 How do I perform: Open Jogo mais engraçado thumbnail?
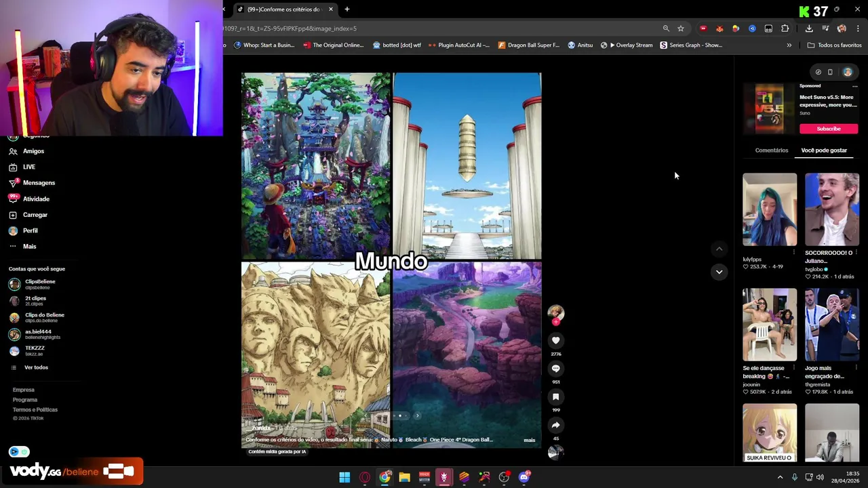click(832, 325)
